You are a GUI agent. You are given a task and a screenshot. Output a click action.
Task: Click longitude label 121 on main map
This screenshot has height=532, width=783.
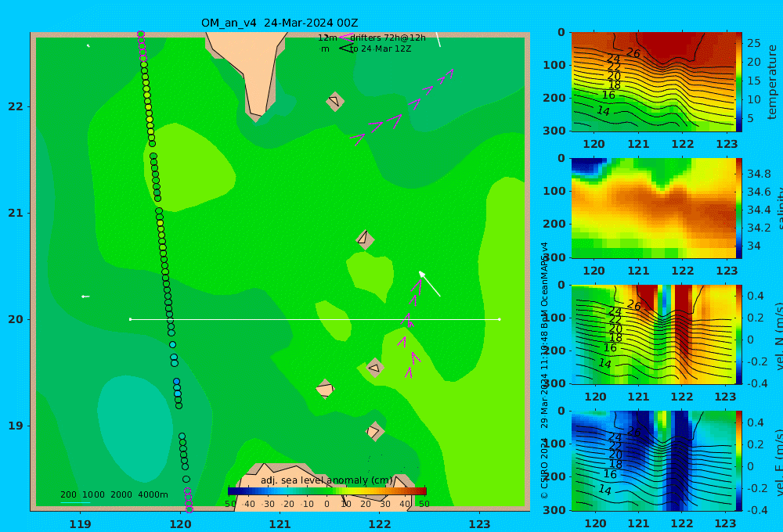click(280, 524)
